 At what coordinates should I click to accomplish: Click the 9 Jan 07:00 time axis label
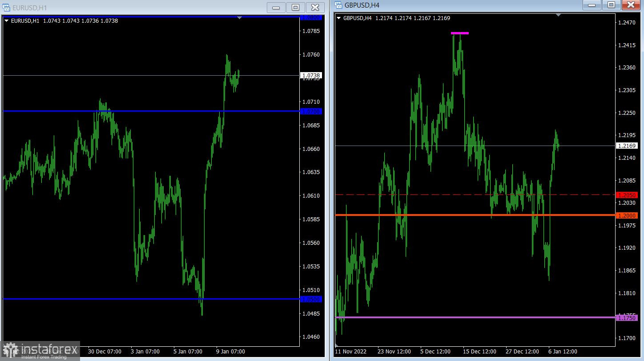[230, 352]
